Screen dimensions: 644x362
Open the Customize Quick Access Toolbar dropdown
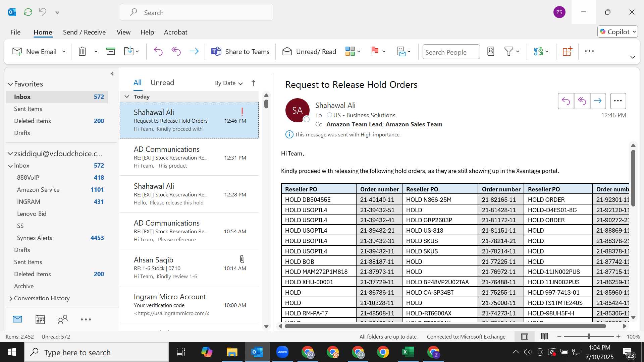point(57,12)
